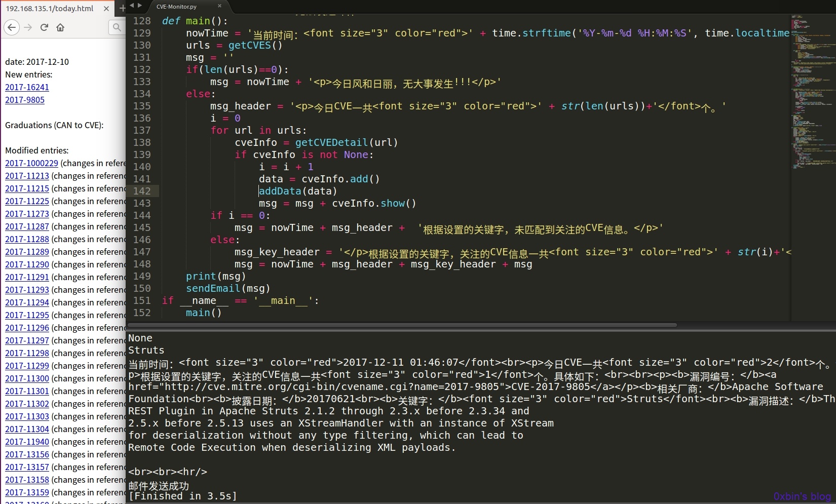The width and height of the screenshot is (836, 504).
Task: Click 'print(msg)' statement in code
Action: [216, 276]
